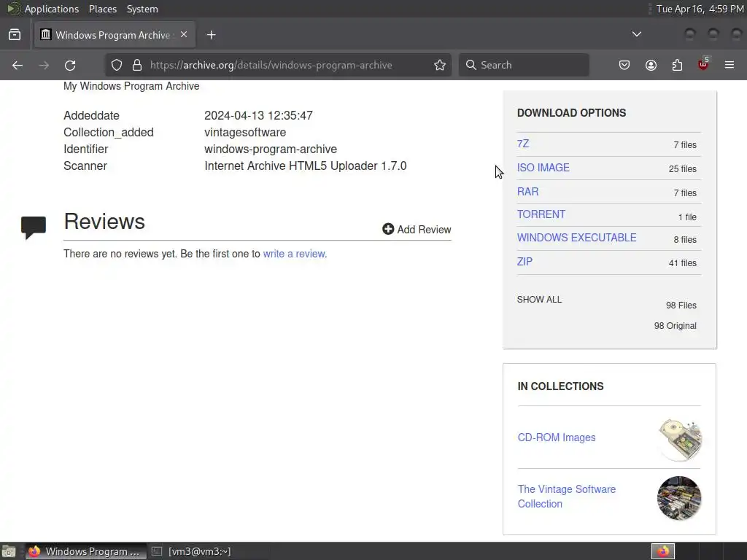Click the Add Review plus icon
The height and width of the screenshot is (560, 747).
click(388, 229)
